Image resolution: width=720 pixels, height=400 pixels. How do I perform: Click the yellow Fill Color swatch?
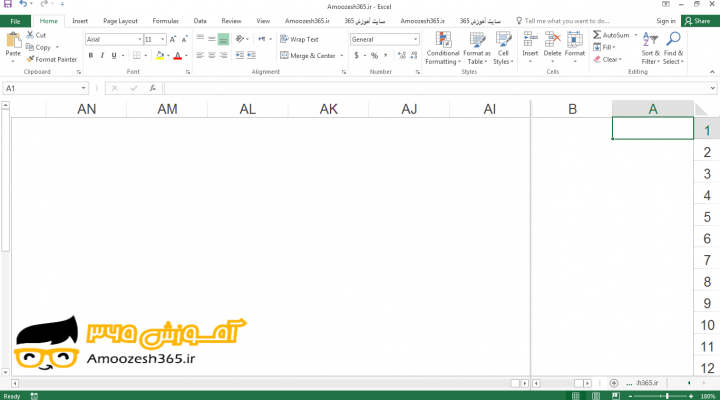(160, 56)
